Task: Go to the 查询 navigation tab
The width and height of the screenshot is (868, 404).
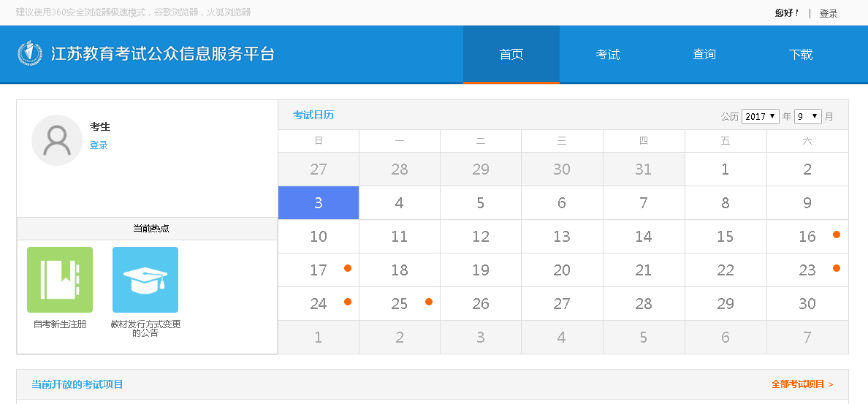Action: 704,55
